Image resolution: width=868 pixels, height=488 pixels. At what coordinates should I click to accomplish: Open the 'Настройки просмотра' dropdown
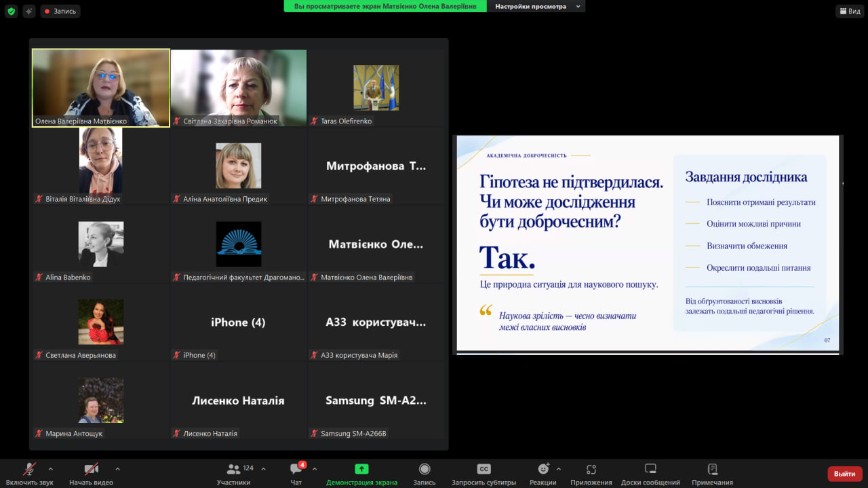tap(536, 6)
